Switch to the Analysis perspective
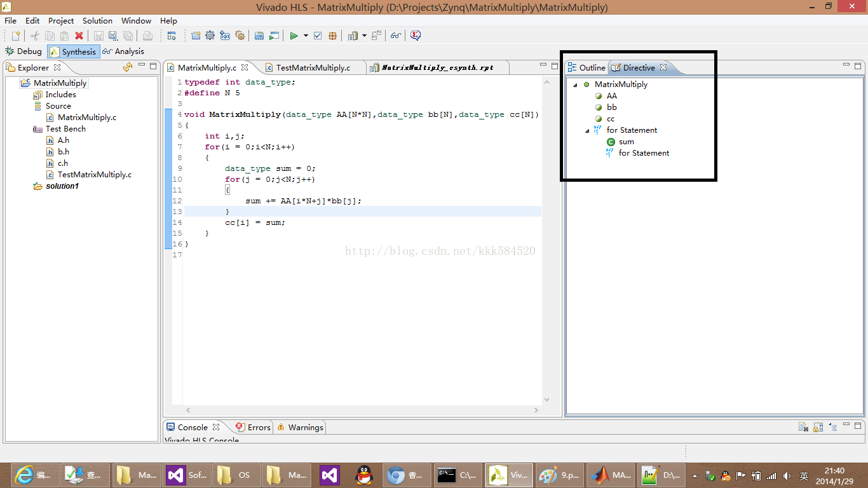The width and height of the screenshot is (868, 488). (x=124, y=51)
